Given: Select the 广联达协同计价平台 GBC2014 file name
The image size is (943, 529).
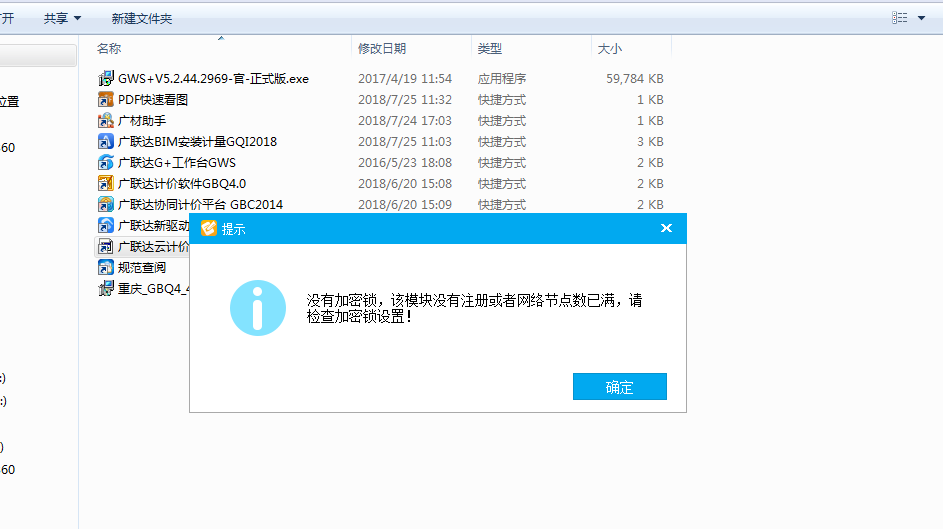Looking at the screenshot, I should pyautogui.click(x=200, y=204).
